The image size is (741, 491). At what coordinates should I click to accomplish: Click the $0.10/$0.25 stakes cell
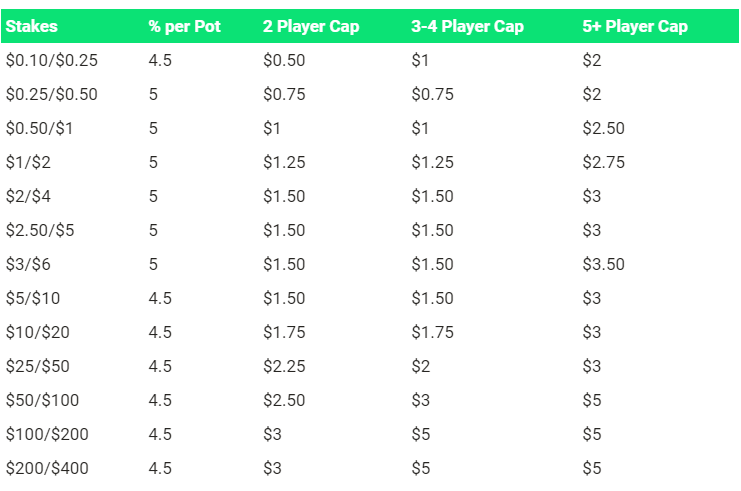coord(52,61)
